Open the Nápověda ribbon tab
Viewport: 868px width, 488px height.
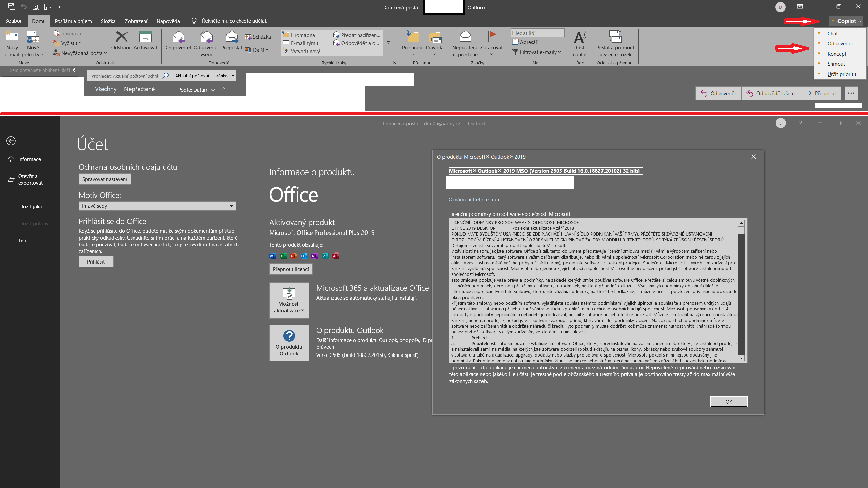tap(168, 21)
